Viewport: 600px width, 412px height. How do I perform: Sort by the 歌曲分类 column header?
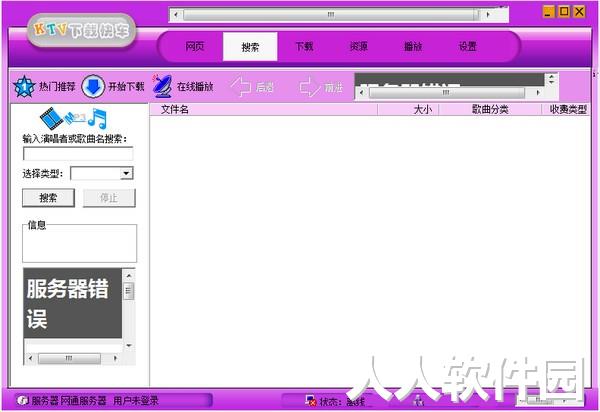[490, 110]
